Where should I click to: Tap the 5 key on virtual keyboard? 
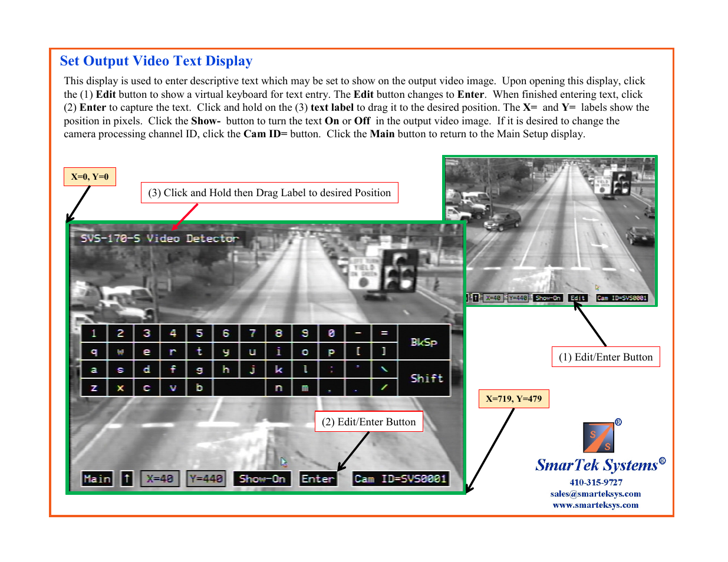coord(199,333)
